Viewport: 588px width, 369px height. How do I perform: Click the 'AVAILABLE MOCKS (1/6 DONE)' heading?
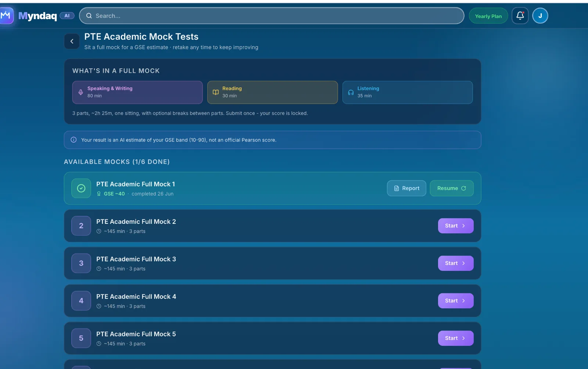(x=117, y=162)
